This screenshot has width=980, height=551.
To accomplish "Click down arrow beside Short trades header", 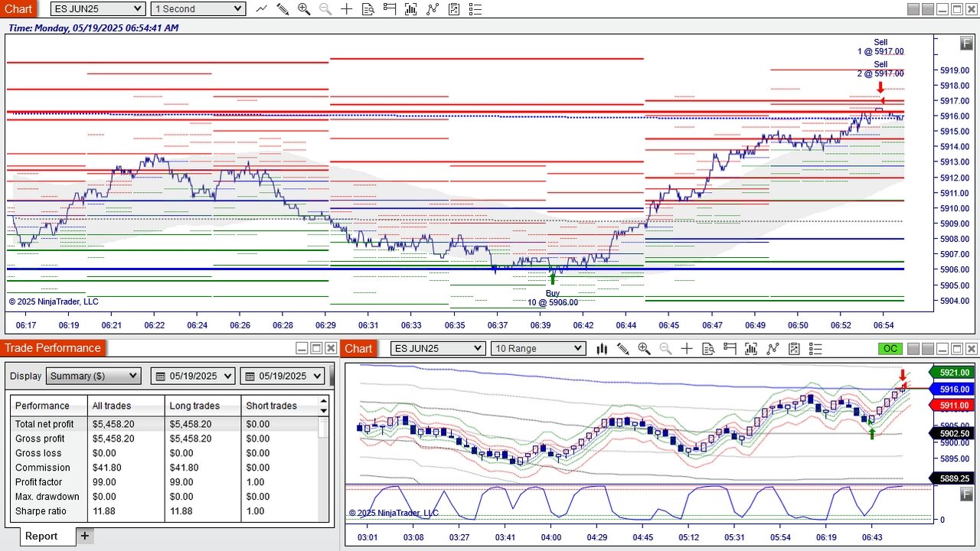I will pyautogui.click(x=324, y=411).
